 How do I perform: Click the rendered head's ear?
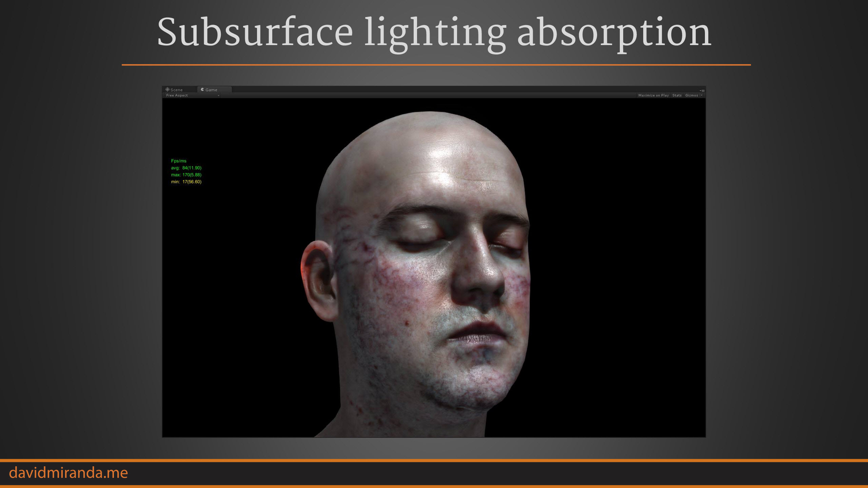click(318, 281)
